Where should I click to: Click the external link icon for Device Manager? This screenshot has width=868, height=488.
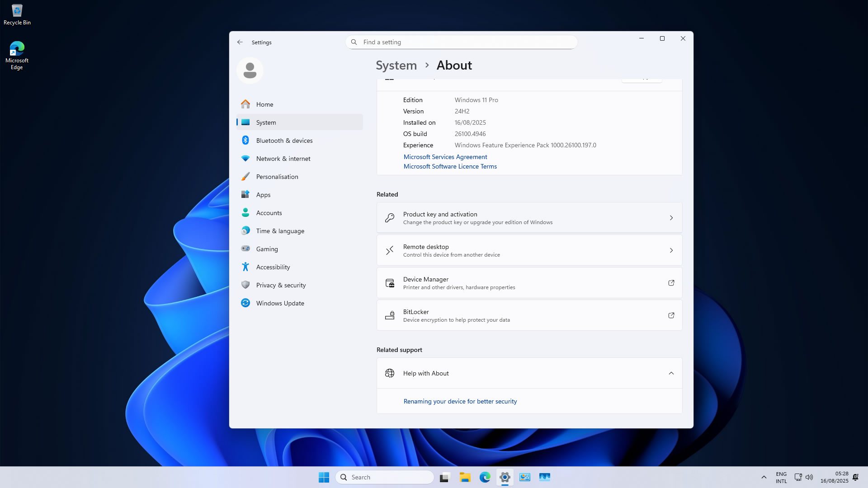click(x=671, y=283)
